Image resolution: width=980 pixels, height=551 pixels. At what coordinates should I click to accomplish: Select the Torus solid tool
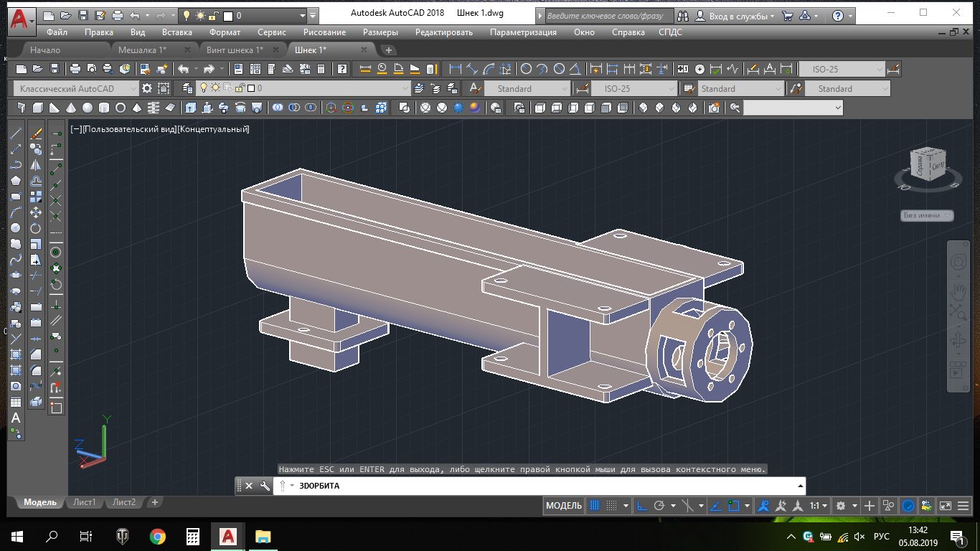click(121, 108)
